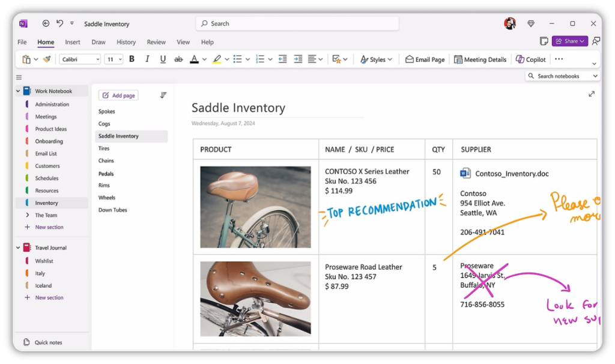Click the Email Page icon
Viewport: 615px width, 364px height.
point(425,59)
